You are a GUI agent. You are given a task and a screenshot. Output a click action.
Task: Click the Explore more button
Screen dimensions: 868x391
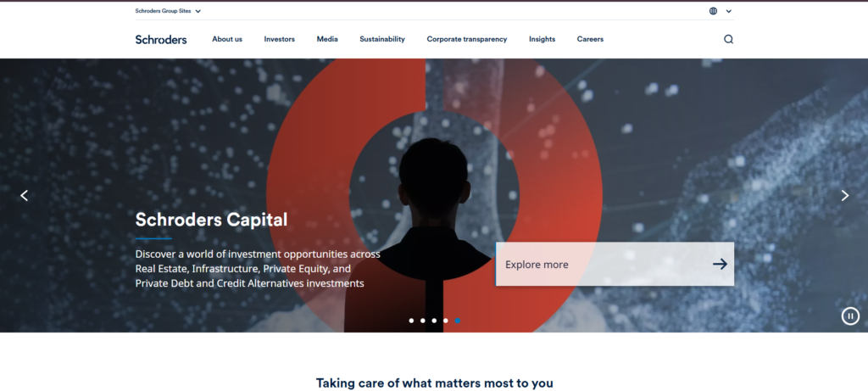click(615, 264)
